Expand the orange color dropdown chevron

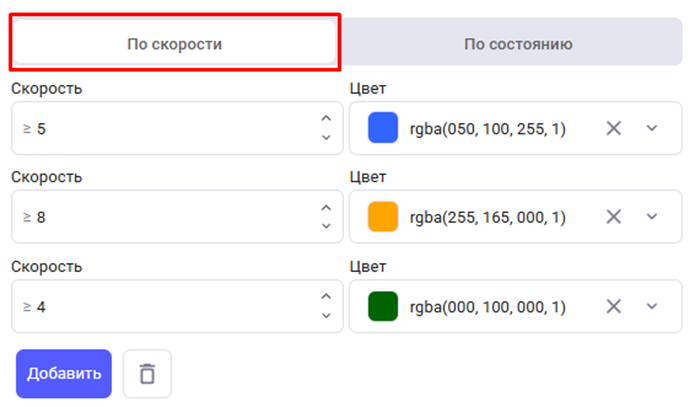[652, 217]
